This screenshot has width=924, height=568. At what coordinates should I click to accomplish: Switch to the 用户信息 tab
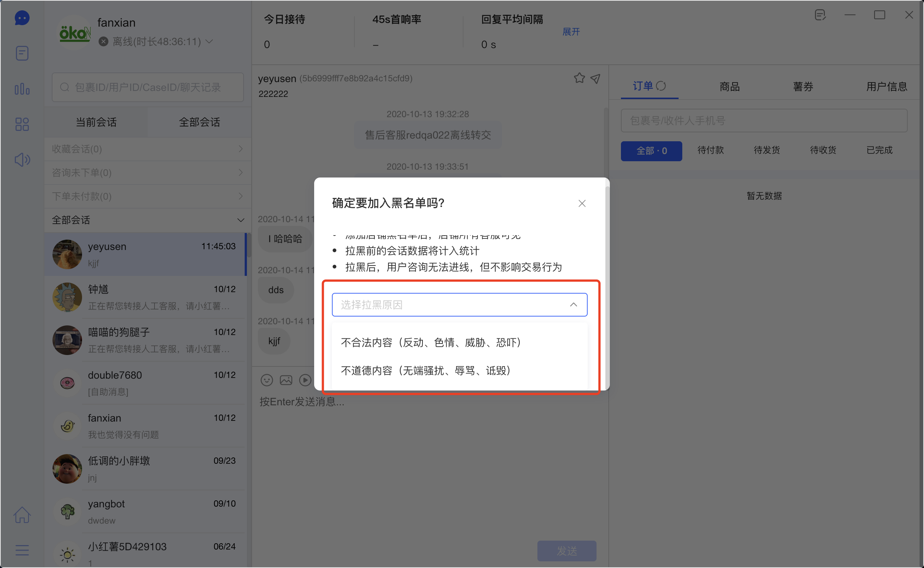[x=886, y=87]
